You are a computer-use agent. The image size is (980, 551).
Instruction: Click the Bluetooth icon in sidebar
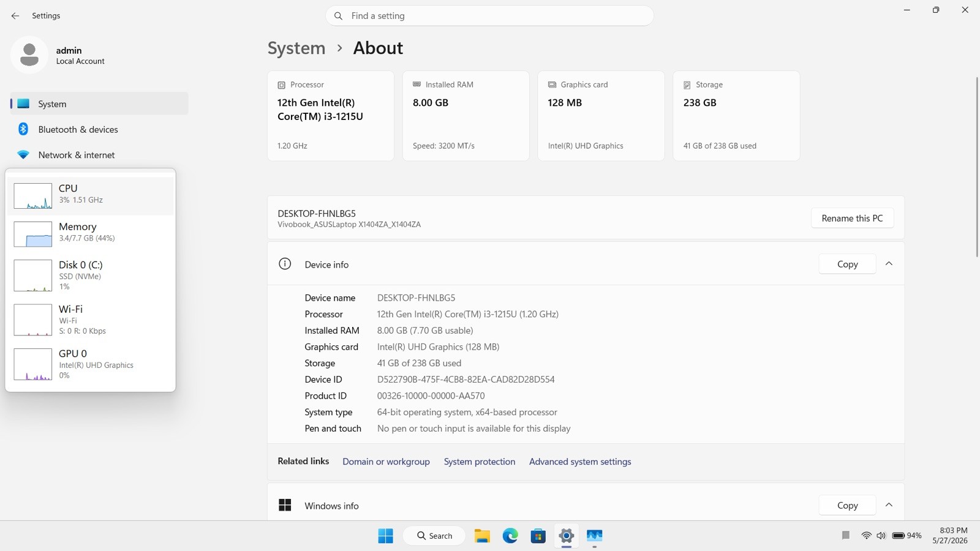(23, 129)
